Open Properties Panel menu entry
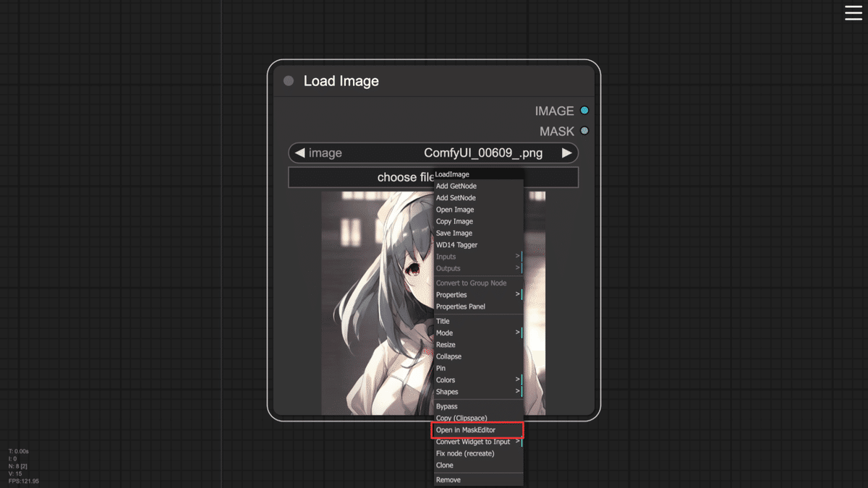Image resolution: width=868 pixels, height=488 pixels. pos(478,307)
